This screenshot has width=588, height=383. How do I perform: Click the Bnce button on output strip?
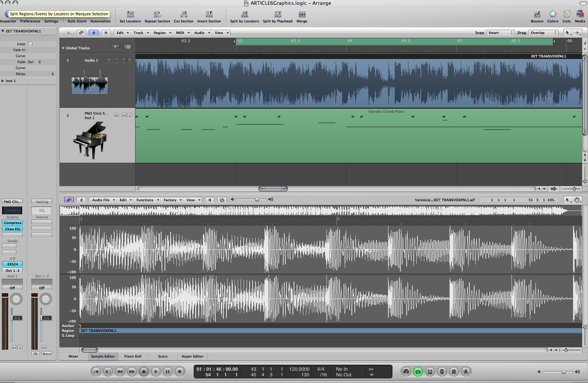coord(46,354)
